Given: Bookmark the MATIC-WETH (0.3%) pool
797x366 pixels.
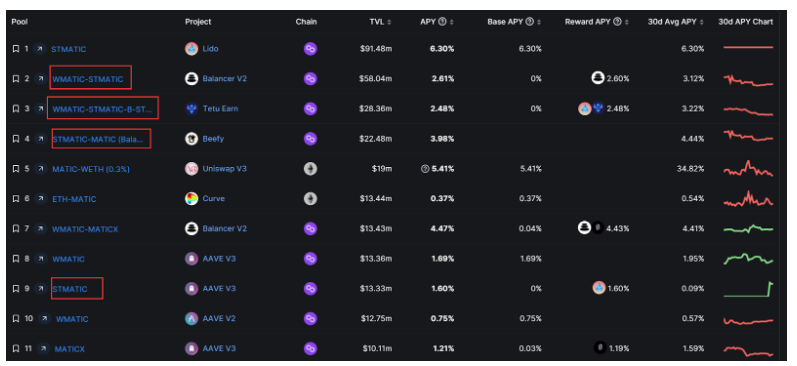Looking at the screenshot, I should [16, 169].
